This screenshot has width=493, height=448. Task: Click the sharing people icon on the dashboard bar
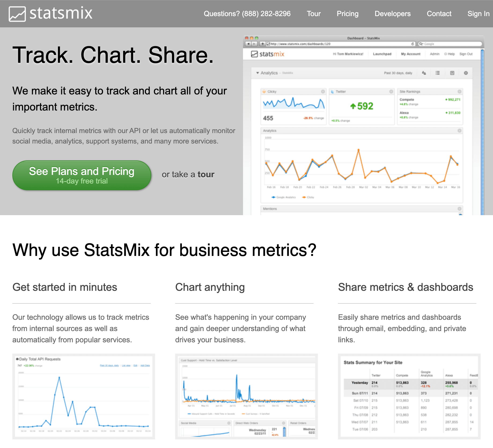click(x=424, y=73)
